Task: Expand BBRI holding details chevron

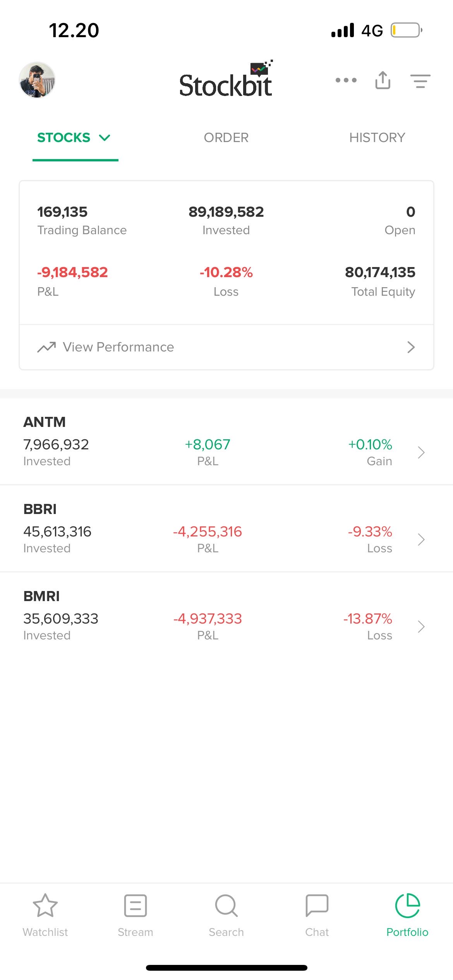Action: point(421,539)
